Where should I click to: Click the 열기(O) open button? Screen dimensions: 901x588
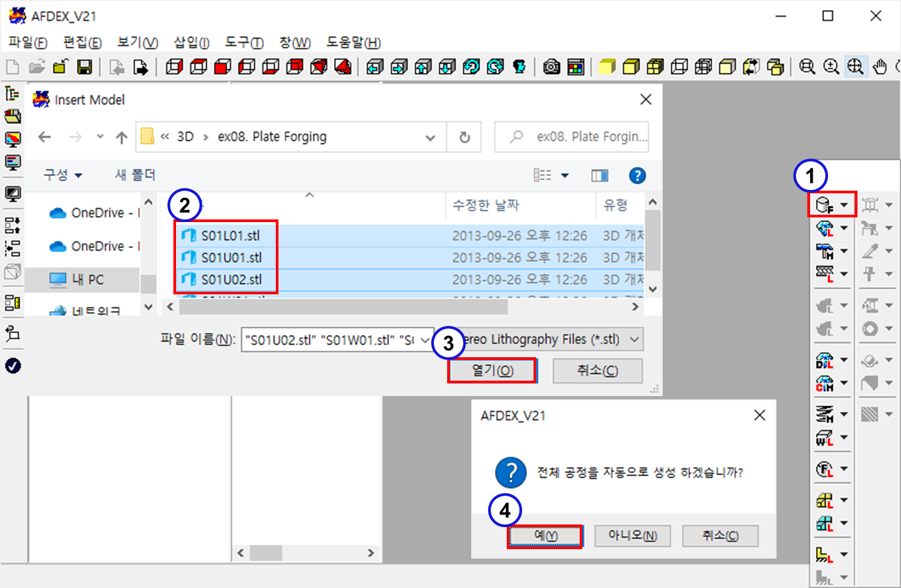tap(492, 371)
